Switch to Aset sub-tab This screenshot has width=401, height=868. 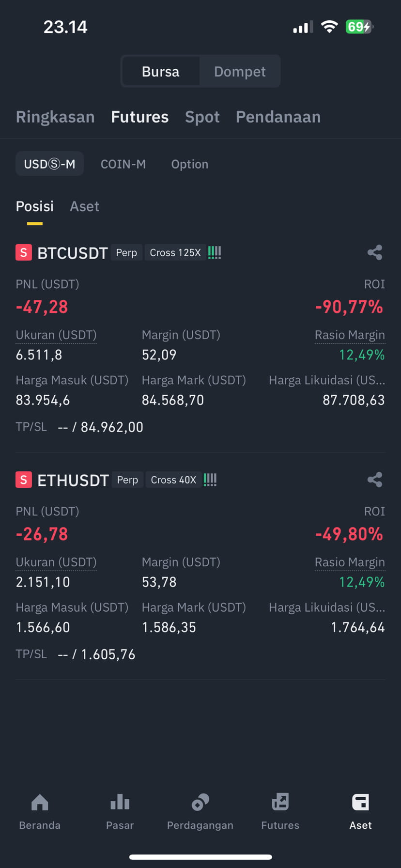tap(84, 206)
